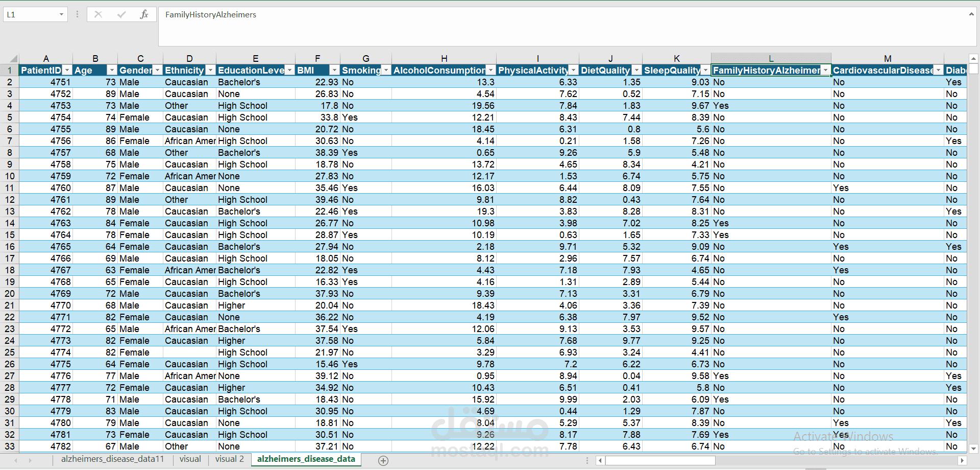Switch to the alzheimers_disease_data11 sheet tab
Viewport: 980px width, 470px height.
click(112, 459)
